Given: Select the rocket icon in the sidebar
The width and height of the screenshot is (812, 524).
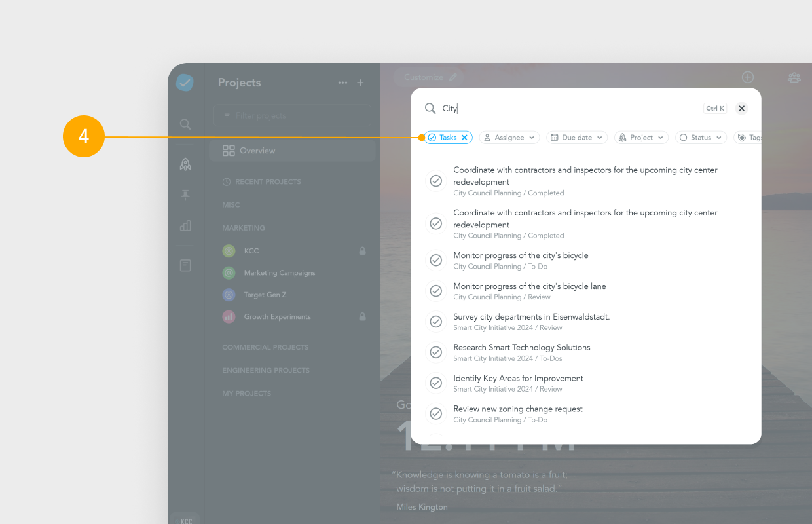Looking at the screenshot, I should pos(185,164).
